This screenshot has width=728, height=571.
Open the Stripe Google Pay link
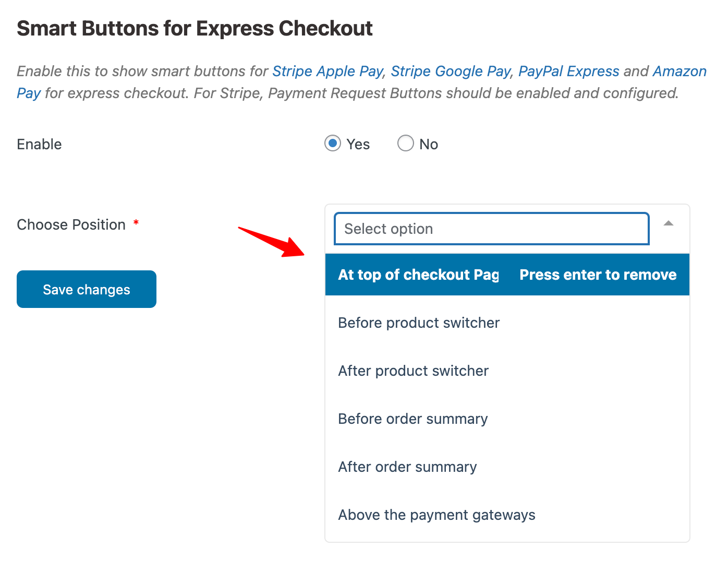(451, 71)
